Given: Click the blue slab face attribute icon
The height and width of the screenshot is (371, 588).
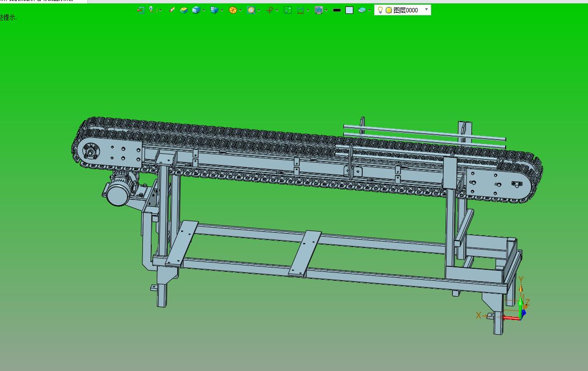Looking at the screenshot, I should [362, 10].
